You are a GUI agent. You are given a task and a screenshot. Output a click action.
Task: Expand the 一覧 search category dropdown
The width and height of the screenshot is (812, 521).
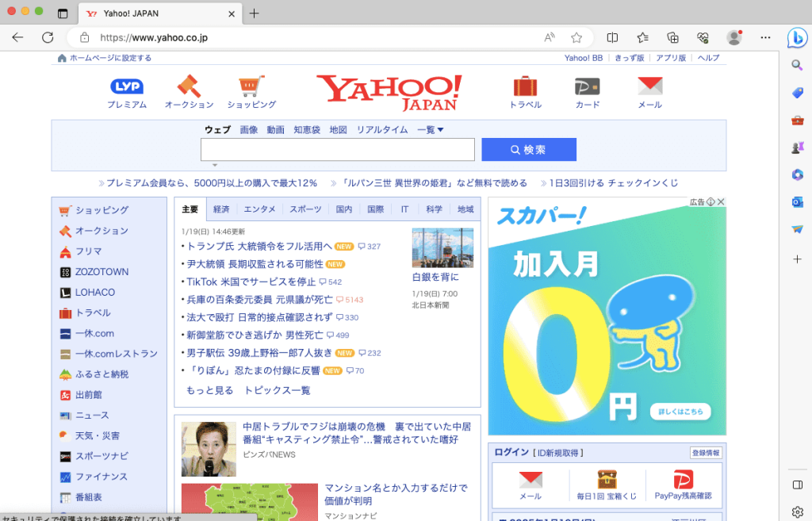point(431,129)
